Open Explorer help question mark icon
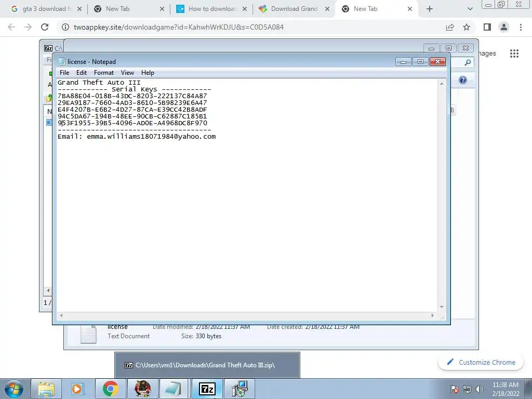532x399 pixels. click(463, 80)
